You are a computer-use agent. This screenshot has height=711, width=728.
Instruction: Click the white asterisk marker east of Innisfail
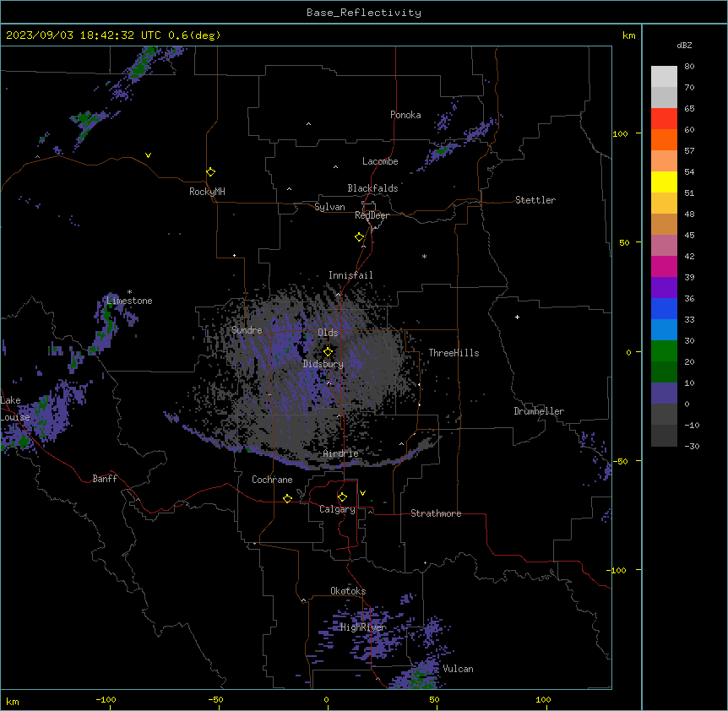424,256
